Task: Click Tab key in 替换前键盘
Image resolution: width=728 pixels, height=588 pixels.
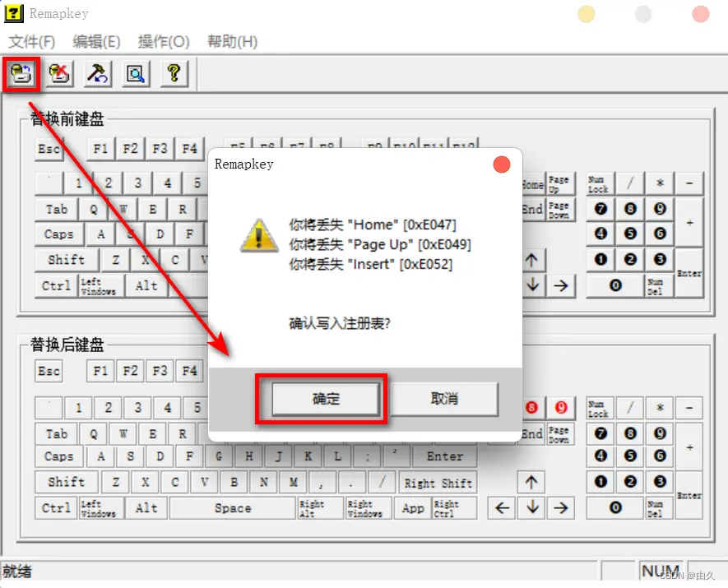Action: [x=57, y=210]
